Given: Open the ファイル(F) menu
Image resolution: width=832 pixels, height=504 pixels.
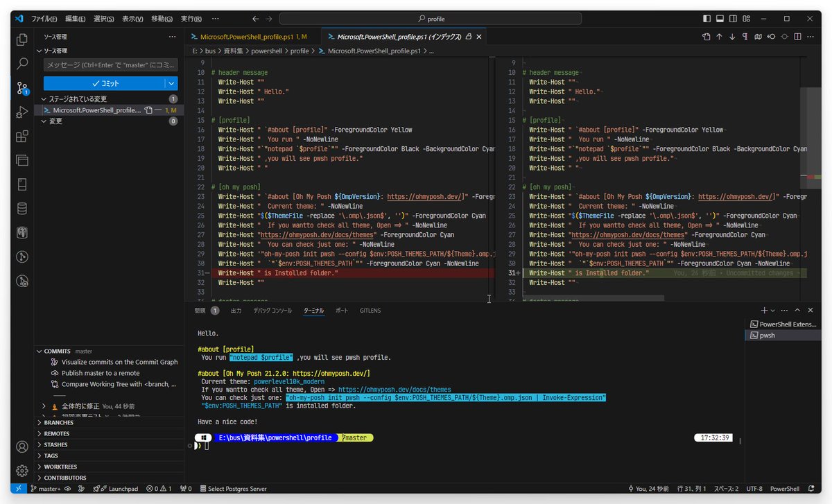Looking at the screenshot, I should [x=44, y=19].
